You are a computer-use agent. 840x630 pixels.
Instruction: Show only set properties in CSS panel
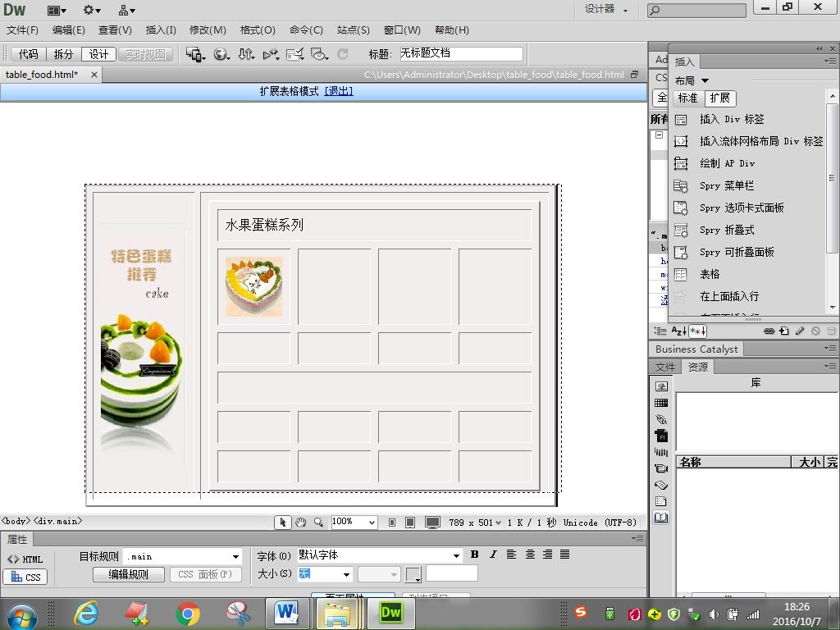(x=697, y=331)
